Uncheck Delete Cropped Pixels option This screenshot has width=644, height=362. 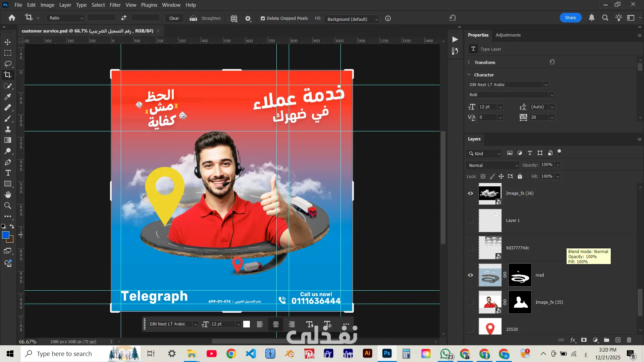[x=263, y=18]
